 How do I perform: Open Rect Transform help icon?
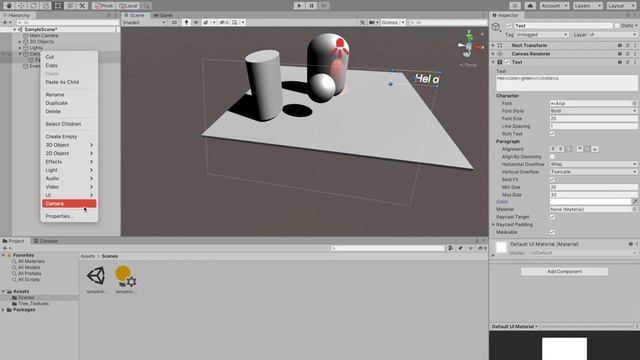[620, 45]
